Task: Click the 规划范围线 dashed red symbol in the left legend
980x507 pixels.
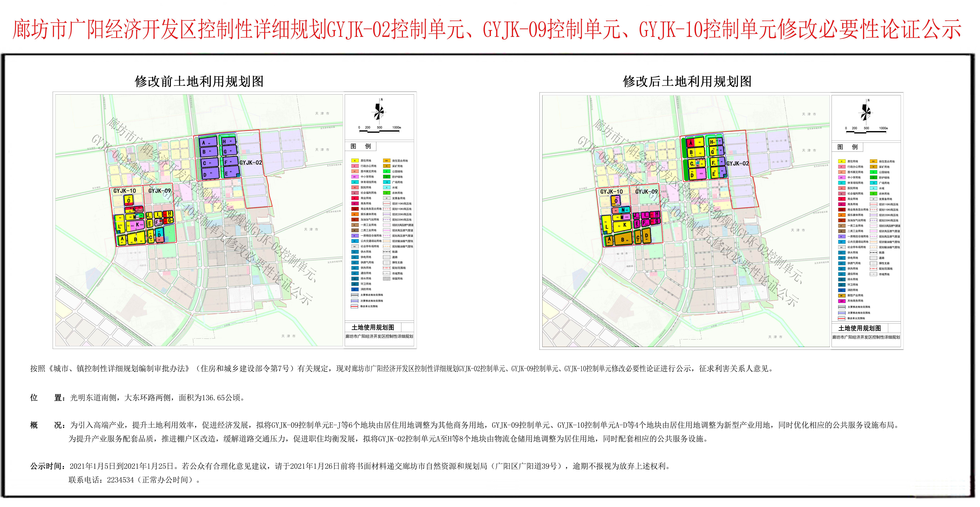Action: (x=387, y=268)
